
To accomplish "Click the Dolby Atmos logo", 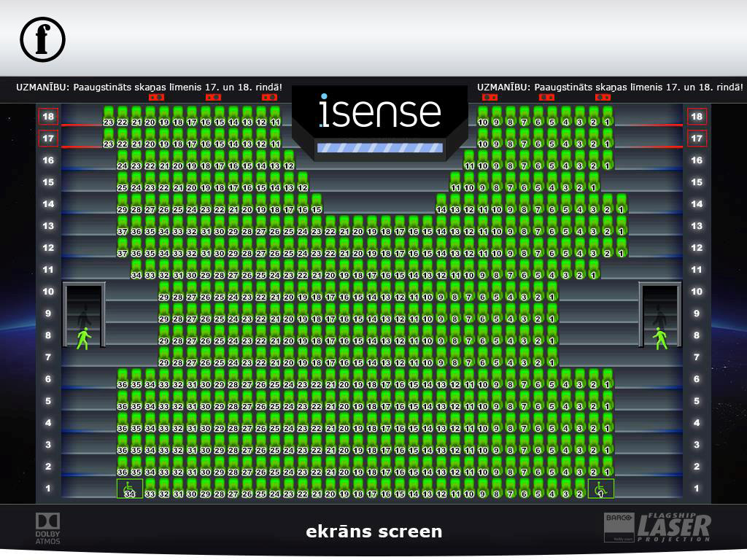I will click(48, 529).
